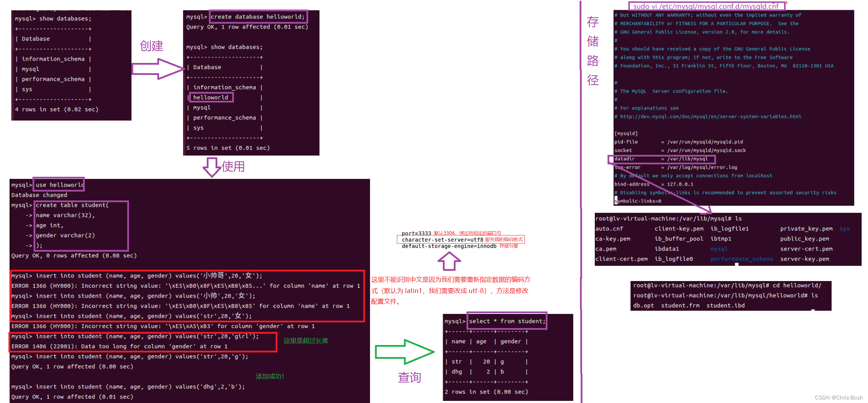This screenshot has height=403, width=868.
Task: Click the 'select * from student;' query
Action: point(507,321)
